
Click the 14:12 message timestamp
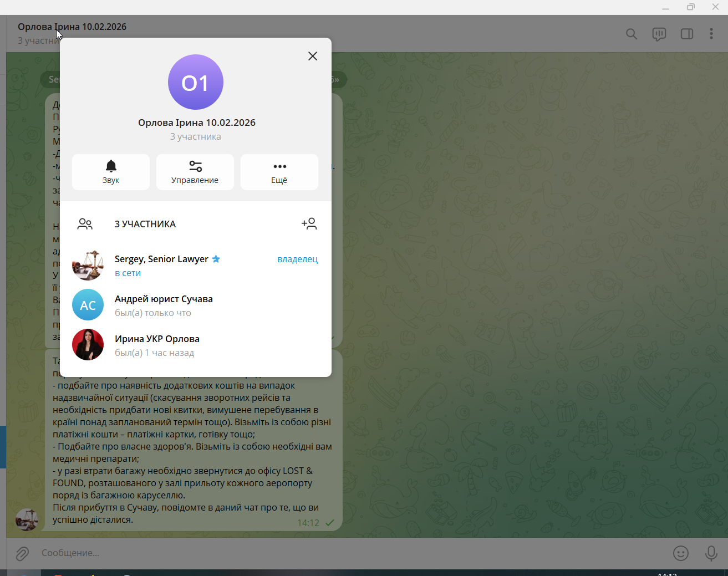(308, 523)
